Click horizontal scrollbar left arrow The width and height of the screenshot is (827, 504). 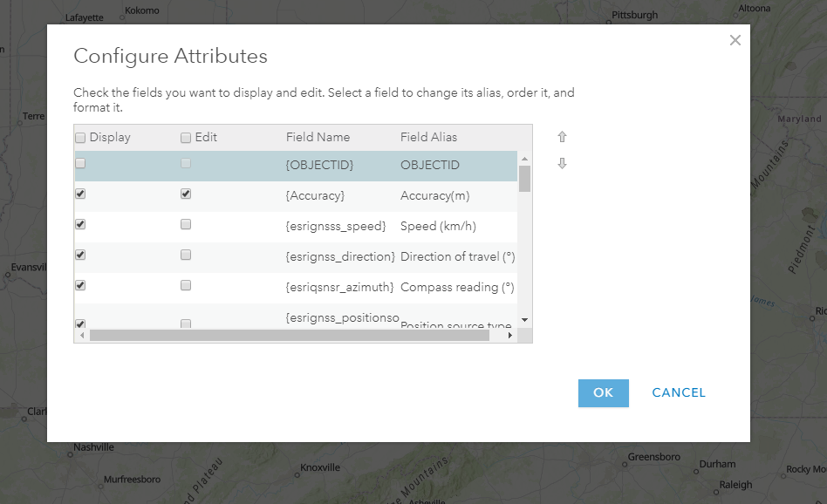[82, 336]
